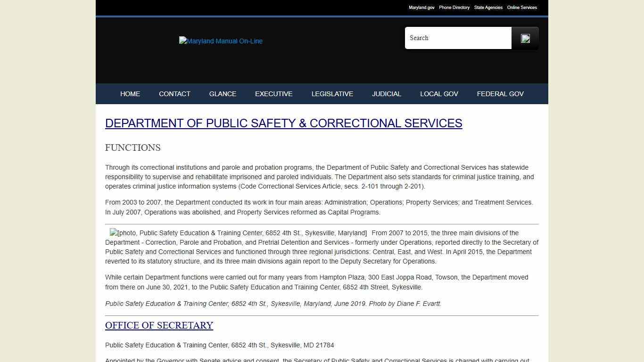
Task: Open the Maryland.gov link
Action: pyautogui.click(x=421, y=8)
